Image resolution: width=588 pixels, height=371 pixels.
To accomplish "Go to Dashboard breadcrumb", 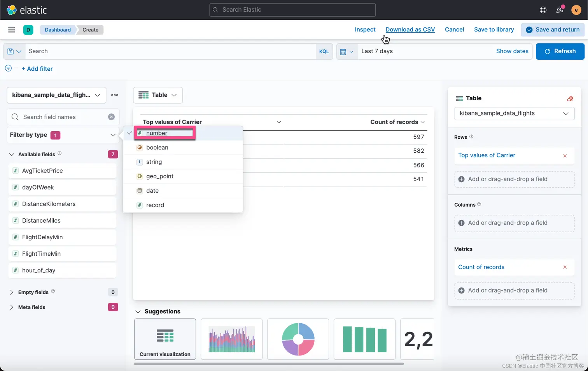I will coord(58,30).
